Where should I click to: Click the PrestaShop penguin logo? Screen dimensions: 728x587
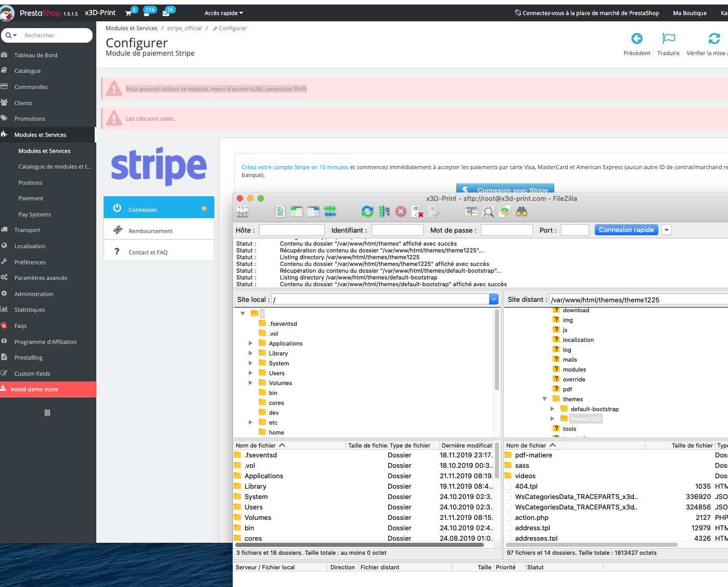tap(7, 13)
